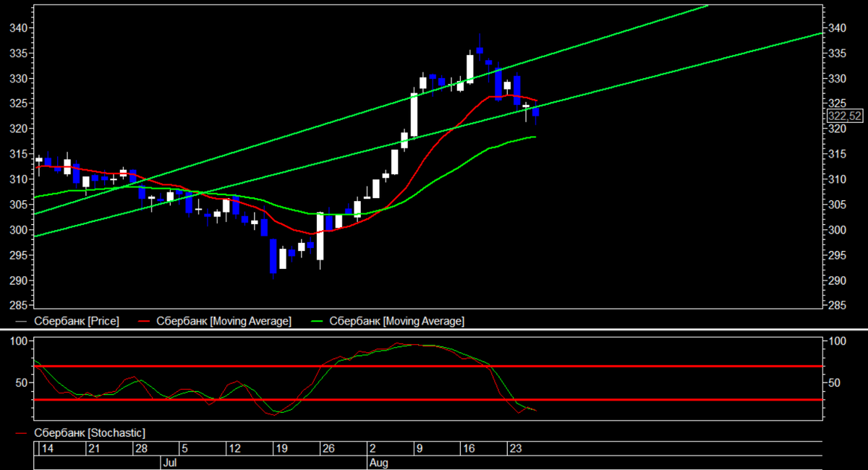The image size is (868, 470).
Task: Click date 21 on the time axis
Action: click(93, 448)
